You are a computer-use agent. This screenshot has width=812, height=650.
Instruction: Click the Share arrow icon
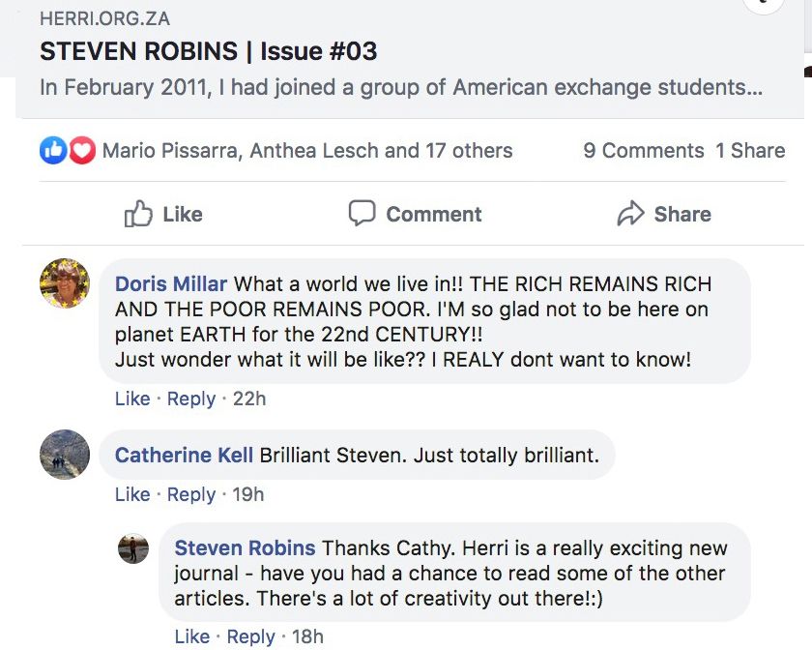tap(630, 214)
